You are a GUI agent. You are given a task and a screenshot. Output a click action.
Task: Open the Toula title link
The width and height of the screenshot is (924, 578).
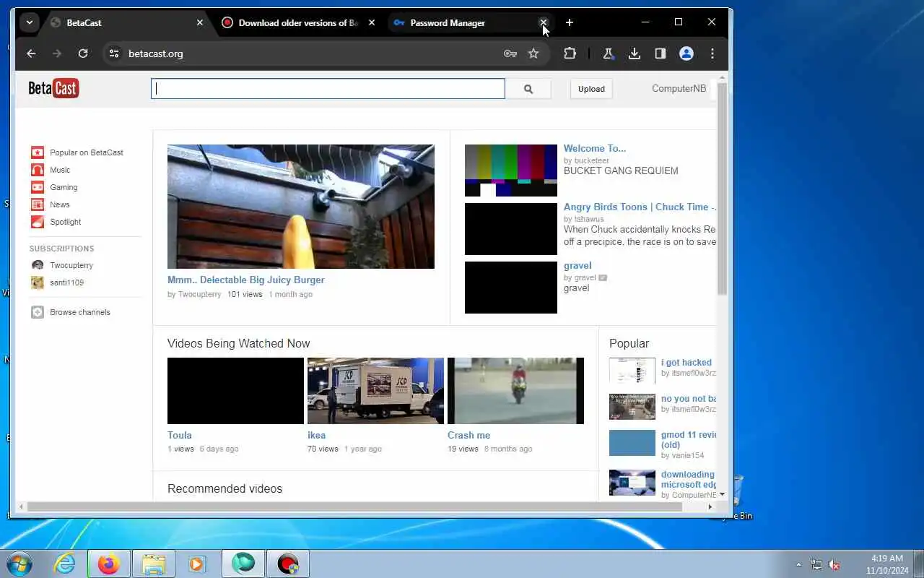180,435
